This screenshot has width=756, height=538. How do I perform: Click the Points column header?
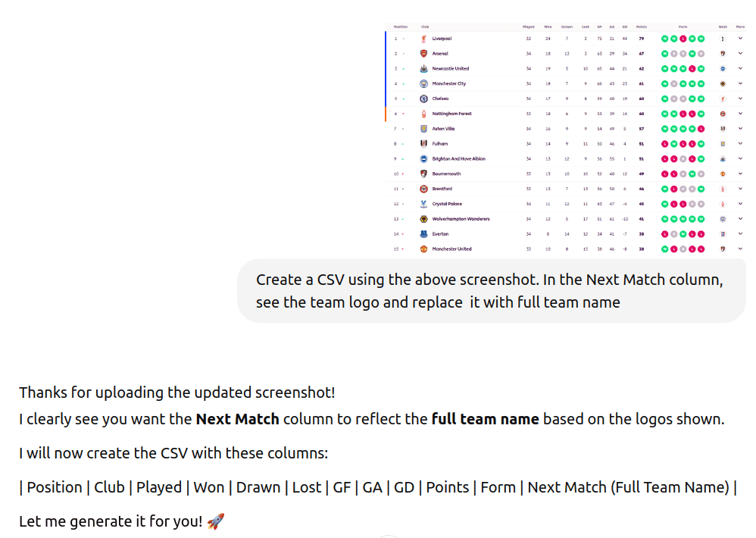(x=640, y=26)
